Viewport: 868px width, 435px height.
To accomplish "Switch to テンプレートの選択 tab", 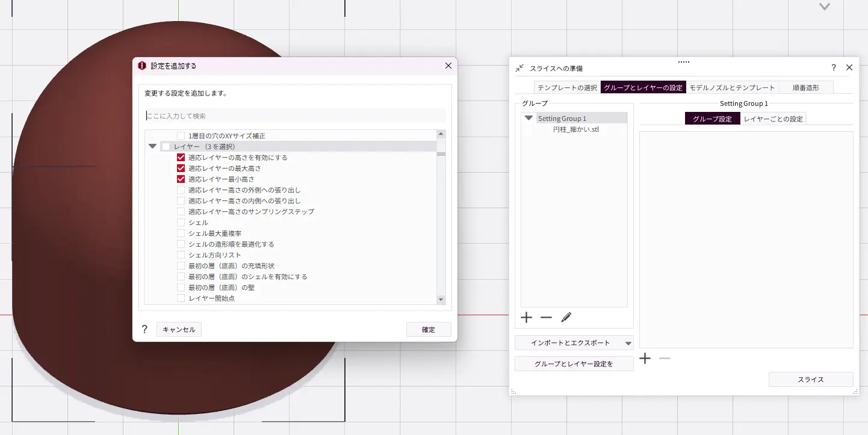I will [567, 87].
